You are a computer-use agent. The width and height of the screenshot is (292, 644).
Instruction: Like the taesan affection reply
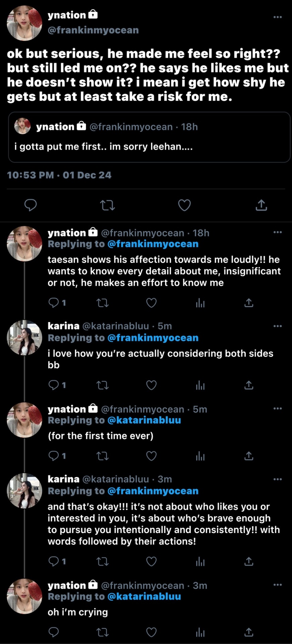pos(151,303)
